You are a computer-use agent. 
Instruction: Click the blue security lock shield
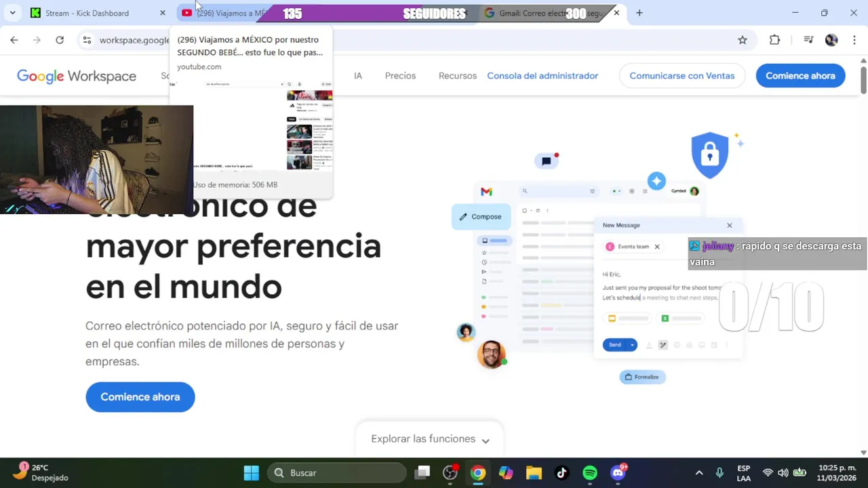point(709,155)
